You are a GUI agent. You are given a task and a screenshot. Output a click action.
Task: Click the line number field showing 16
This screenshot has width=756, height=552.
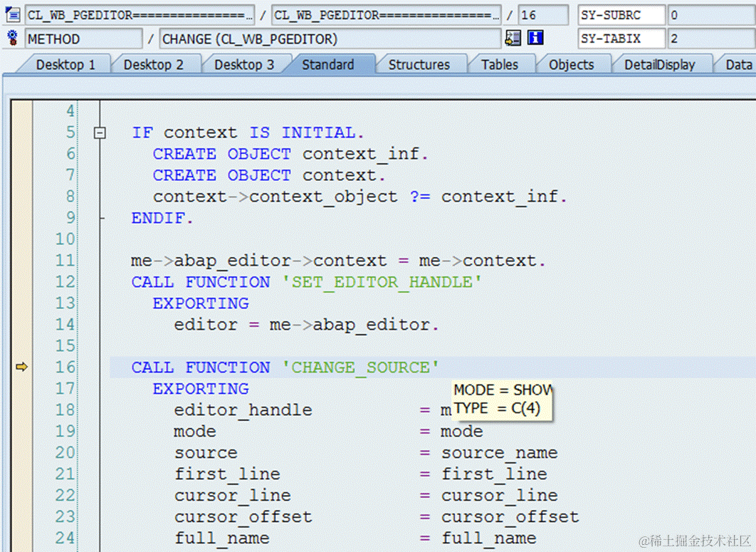coord(543,15)
